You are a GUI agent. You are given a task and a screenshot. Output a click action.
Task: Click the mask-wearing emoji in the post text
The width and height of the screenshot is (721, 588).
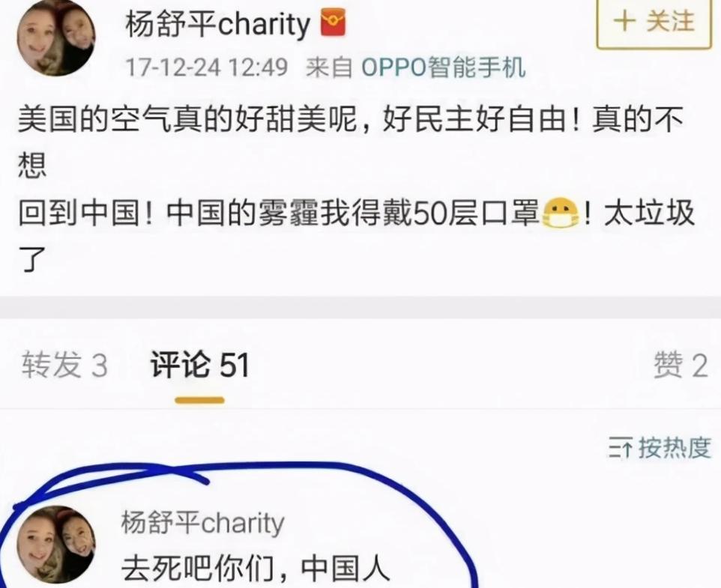[561, 213]
